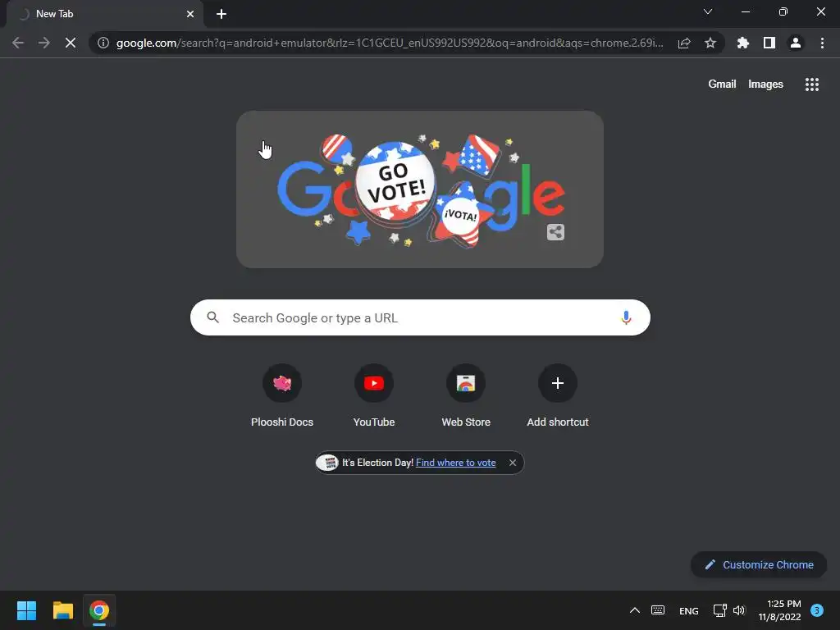Screen dimensions: 840x630
Task: Go forward to the next page
Action: (44, 43)
